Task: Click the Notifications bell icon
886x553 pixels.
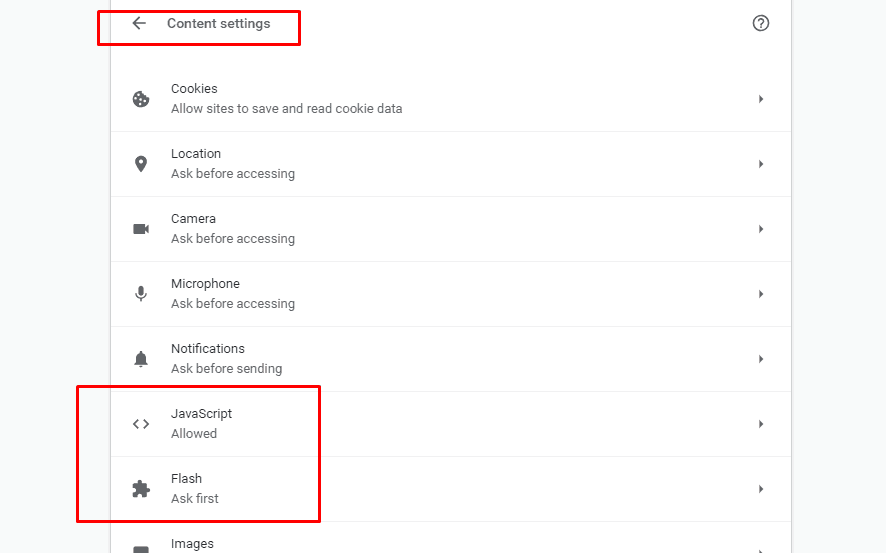Action: pyautogui.click(x=141, y=359)
